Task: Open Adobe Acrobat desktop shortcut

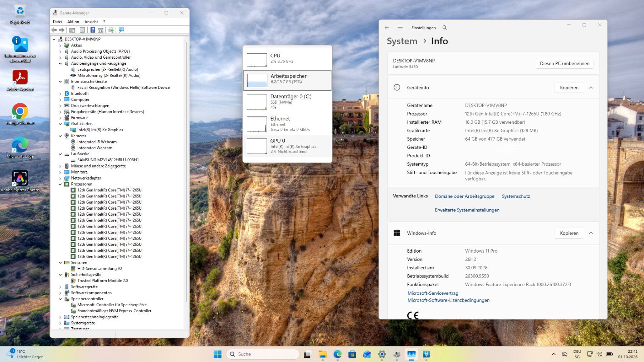Action: 20,80
